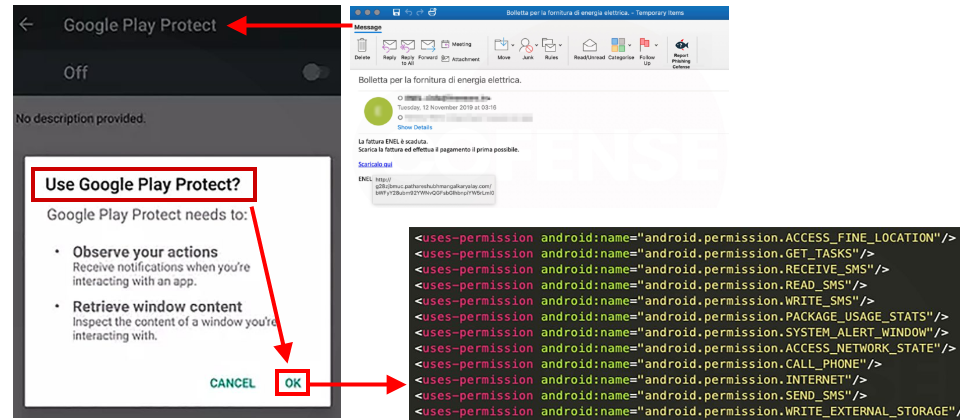Click the pathareshubhmangalkaryalay.com URL tooltip
The image size is (960, 420).
pos(434,189)
